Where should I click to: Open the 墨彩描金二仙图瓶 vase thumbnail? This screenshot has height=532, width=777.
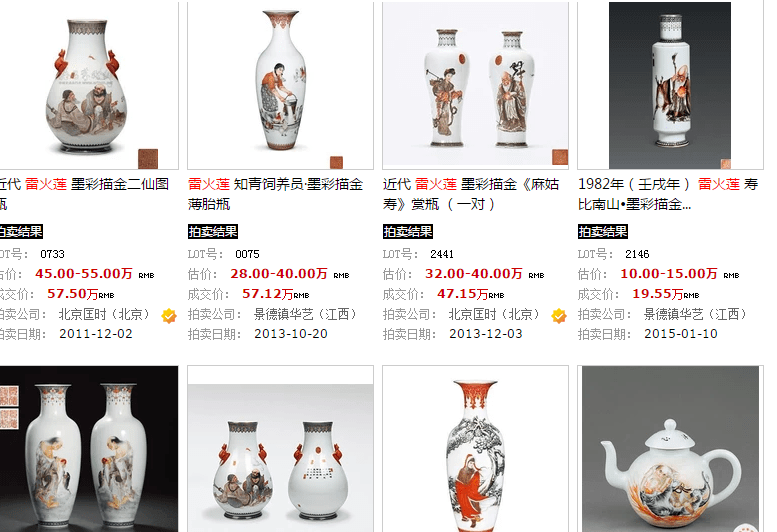pos(87,85)
